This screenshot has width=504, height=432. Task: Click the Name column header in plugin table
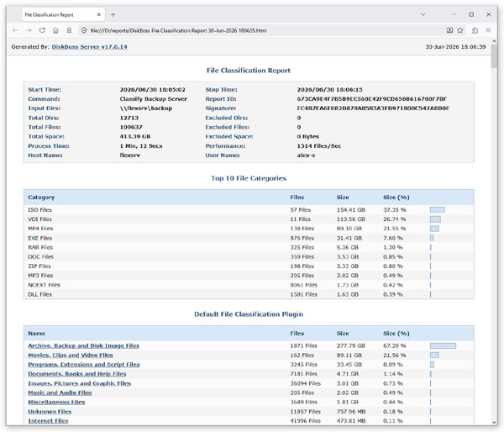coord(37,334)
